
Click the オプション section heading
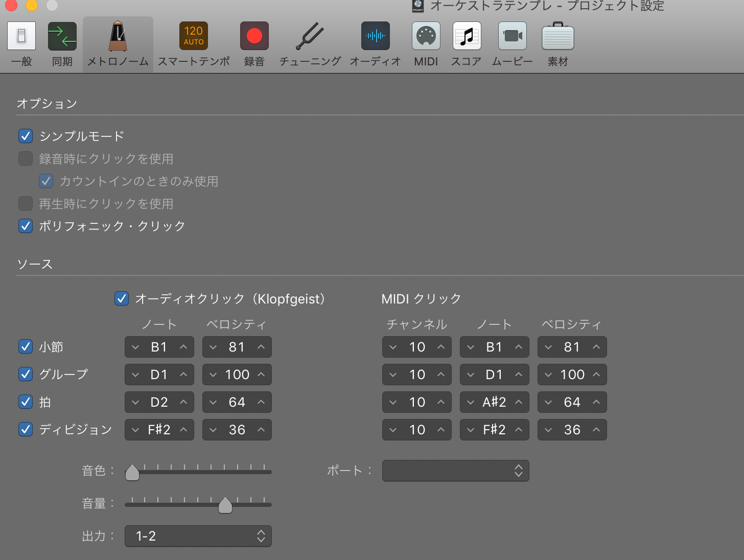pyautogui.click(x=47, y=103)
